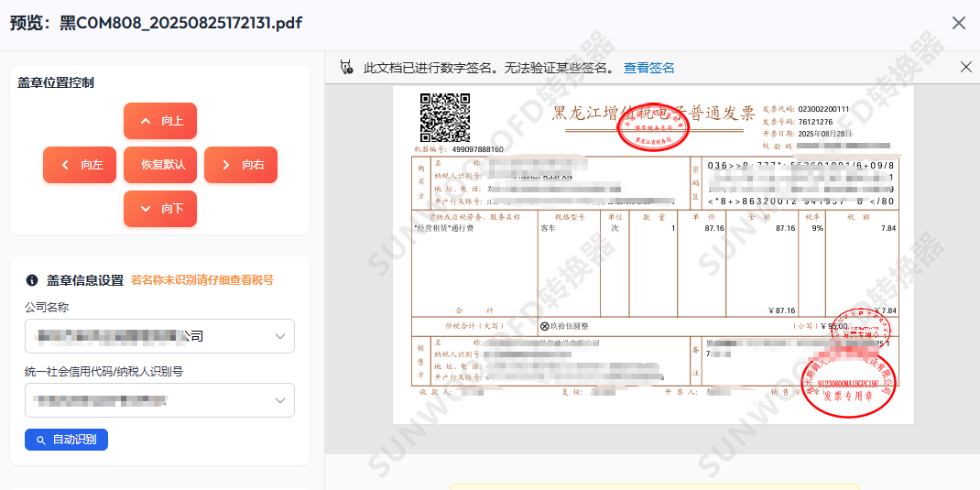Dismiss the digital signature notification bar
This screenshot has height=490, width=980.
tap(965, 67)
